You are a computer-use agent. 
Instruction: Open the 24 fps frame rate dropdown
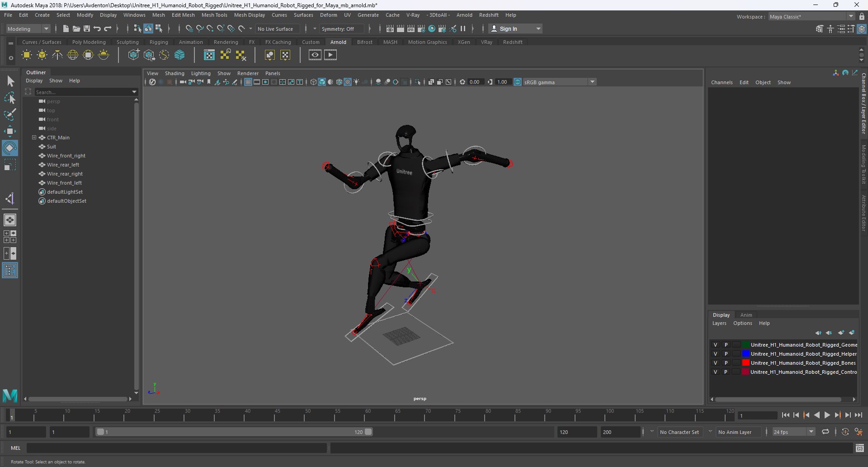click(794, 432)
